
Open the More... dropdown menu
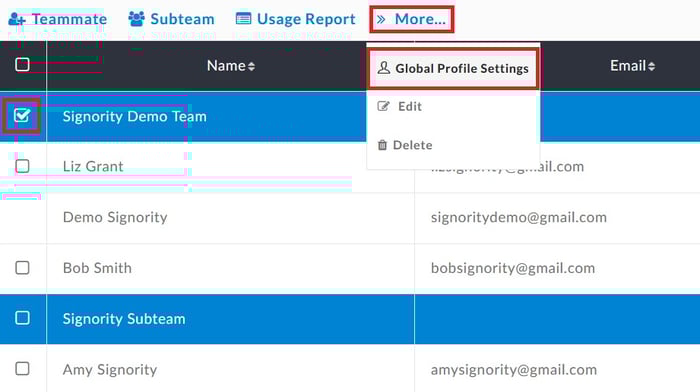pos(412,19)
